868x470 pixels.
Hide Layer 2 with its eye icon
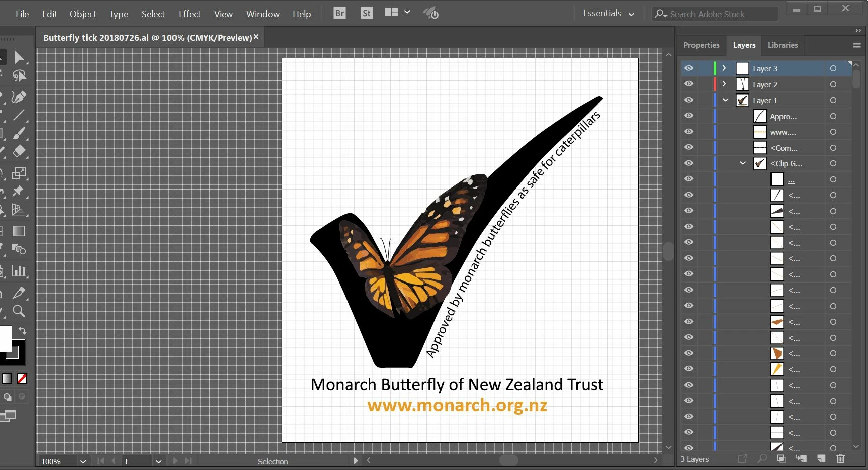tap(689, 84)
